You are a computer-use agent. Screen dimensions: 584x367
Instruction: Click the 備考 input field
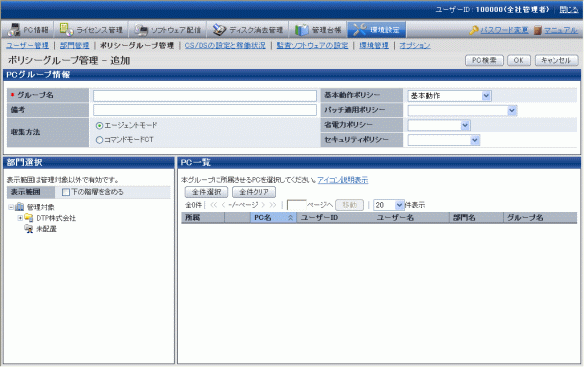pos(205,110)
